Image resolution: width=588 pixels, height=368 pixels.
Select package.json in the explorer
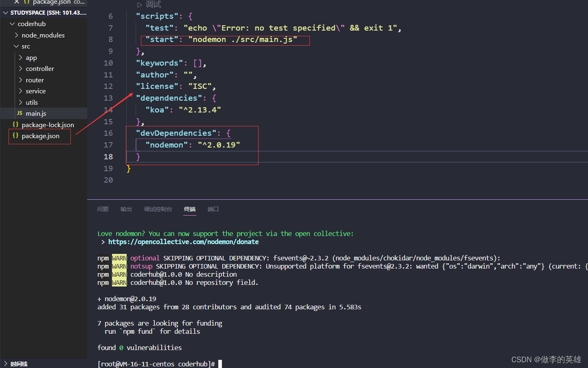(x=40, y=136)
